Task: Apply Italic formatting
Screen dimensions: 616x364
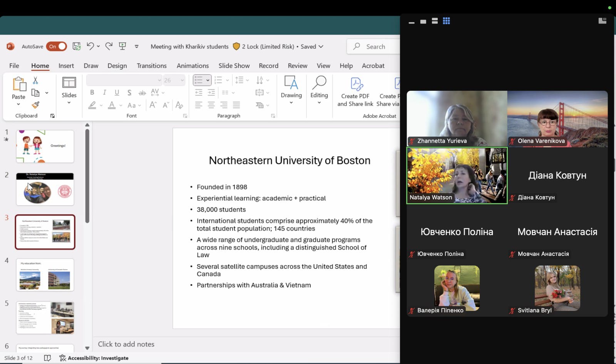Action: pos(104,92)
